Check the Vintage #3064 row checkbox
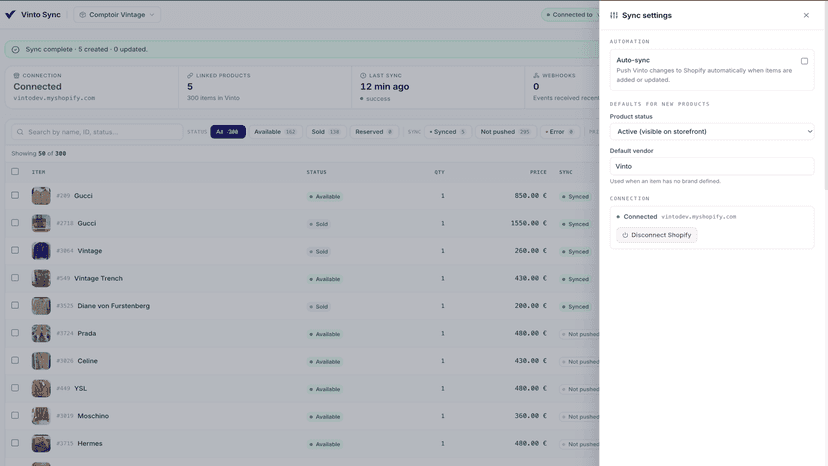This screenshot has height=466, width=828. coord(15,250)
